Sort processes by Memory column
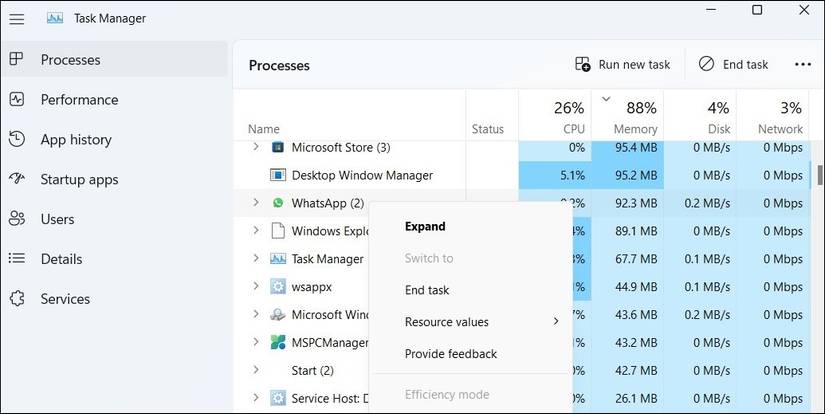 point(635,129)
